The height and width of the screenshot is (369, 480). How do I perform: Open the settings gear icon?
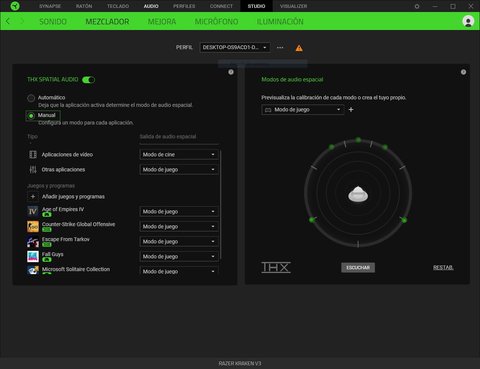point(417,6)
